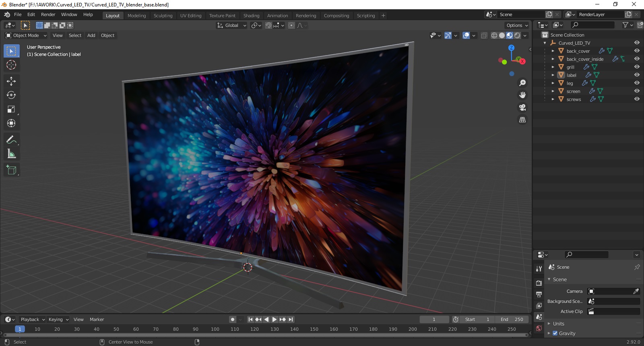The height and width of the screenshot is (346, 644).
Task: Hide the screws object in viewport
Action: (637, 99)
